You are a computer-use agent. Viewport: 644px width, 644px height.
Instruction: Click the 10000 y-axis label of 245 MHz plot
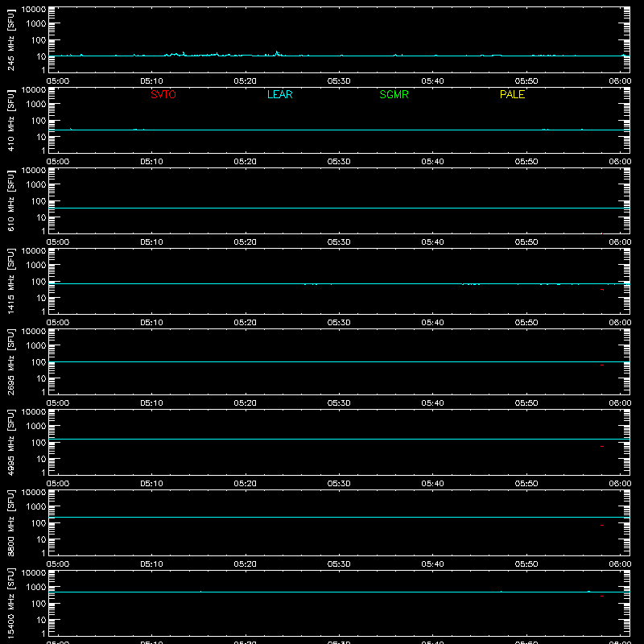coord(34,10)
